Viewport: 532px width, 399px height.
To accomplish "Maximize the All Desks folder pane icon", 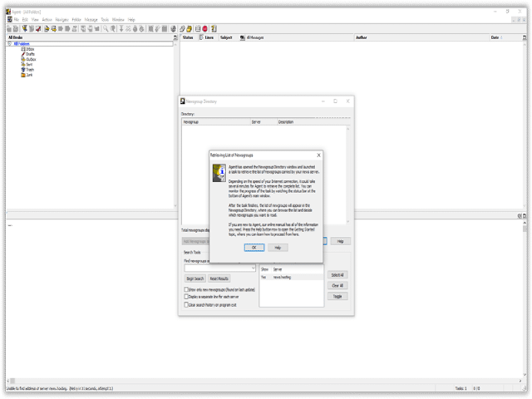I will 175,37.
